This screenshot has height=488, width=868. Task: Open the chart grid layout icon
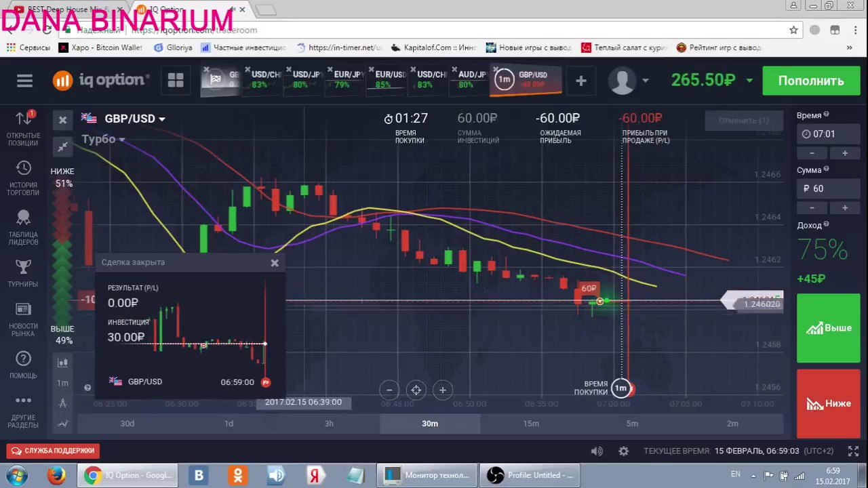pyautogui.click(x=176, y=80)
